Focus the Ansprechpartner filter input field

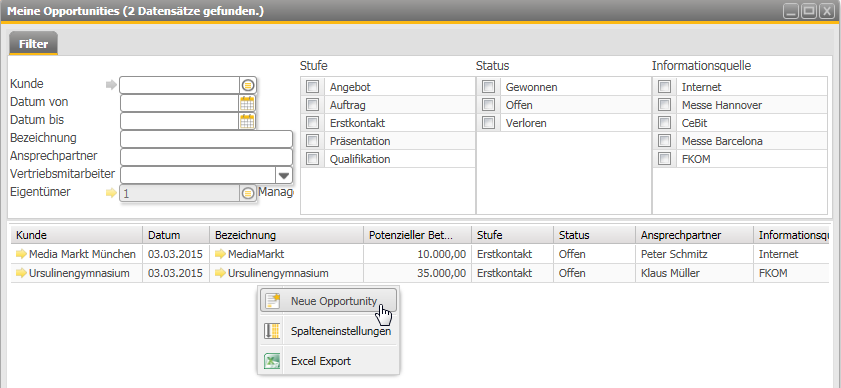tap(206, 157)
